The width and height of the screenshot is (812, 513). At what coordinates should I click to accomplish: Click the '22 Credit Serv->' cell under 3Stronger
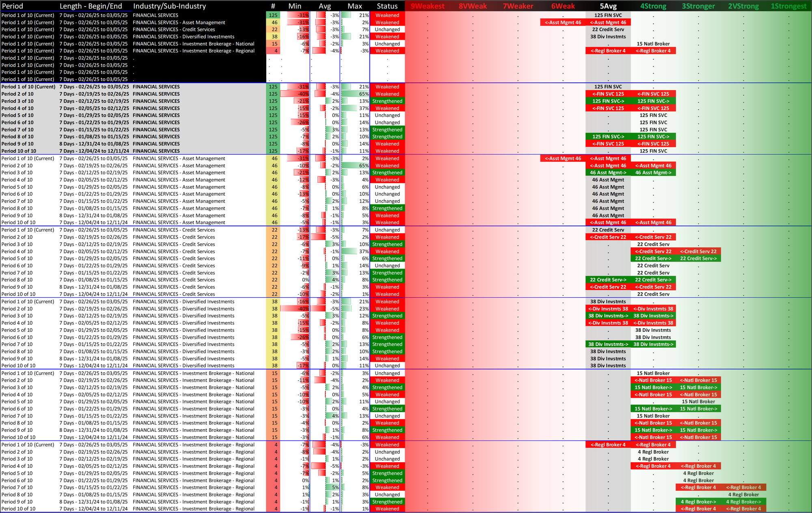pyautogui.click(x=698, y=258)
